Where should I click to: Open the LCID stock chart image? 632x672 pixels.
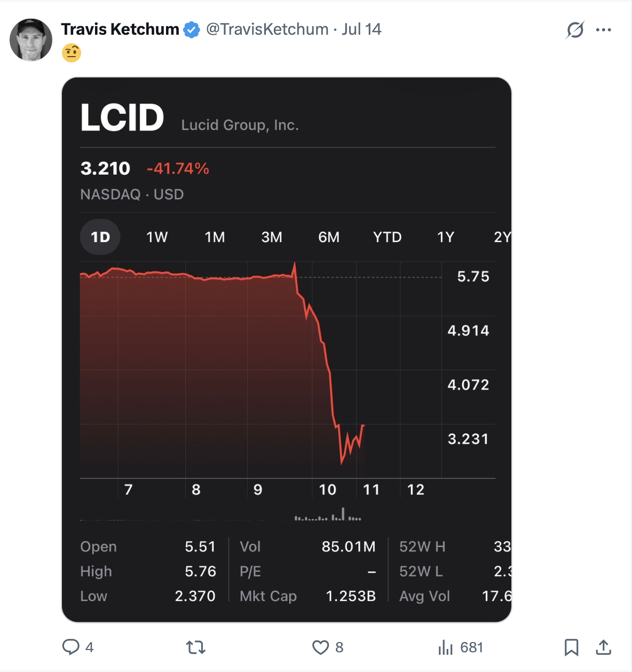pos(287,350)
